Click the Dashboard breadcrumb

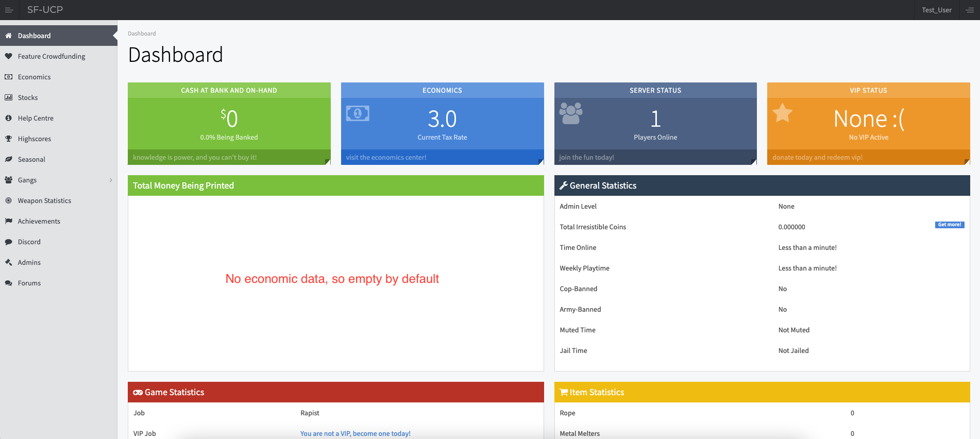(x=142, y=33)
